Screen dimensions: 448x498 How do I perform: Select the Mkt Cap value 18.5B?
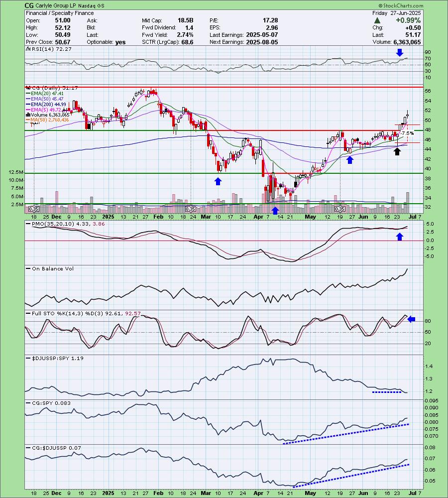186,20
